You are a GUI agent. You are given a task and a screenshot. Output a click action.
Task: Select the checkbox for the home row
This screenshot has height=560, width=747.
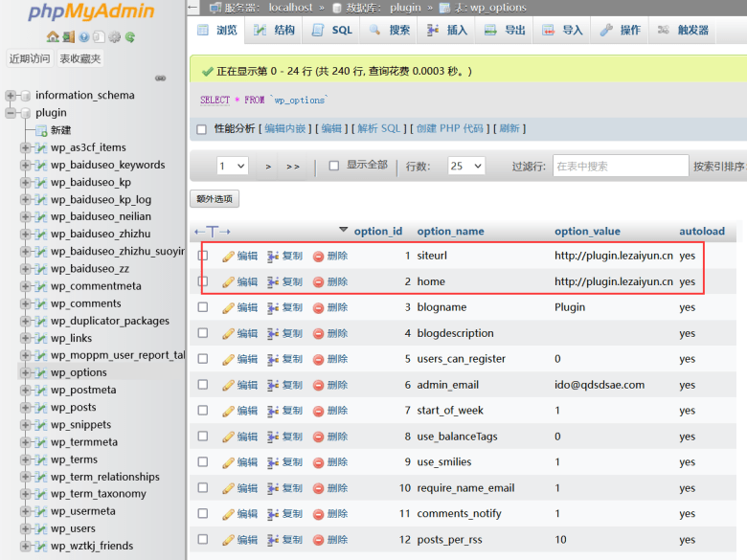pyautogui.click(x=202, y=282)
